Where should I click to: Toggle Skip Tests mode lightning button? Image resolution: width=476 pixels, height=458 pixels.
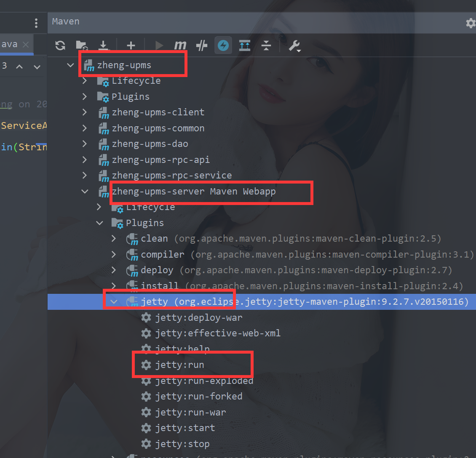[223, 45]
